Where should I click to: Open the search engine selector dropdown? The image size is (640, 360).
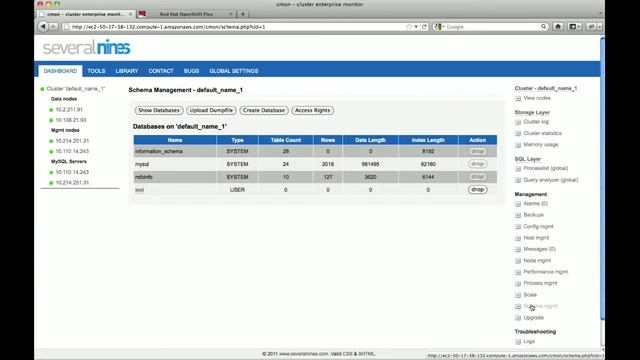coord(439,27)
